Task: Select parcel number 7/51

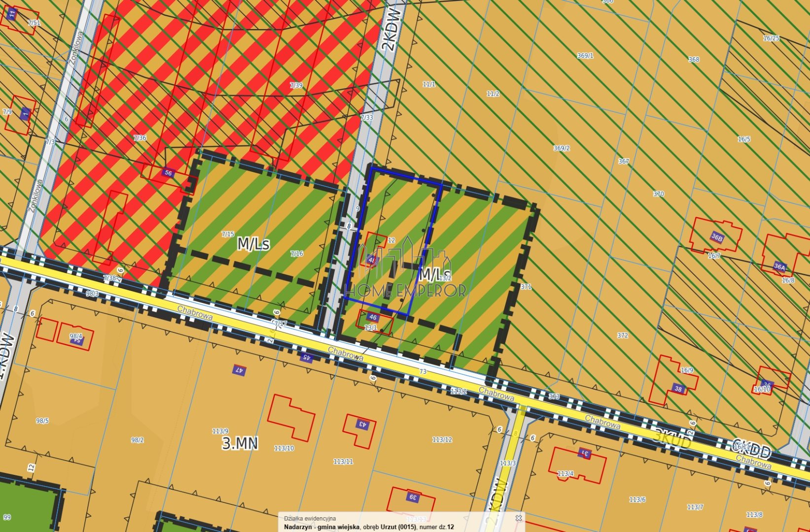Action: [34, 23]
